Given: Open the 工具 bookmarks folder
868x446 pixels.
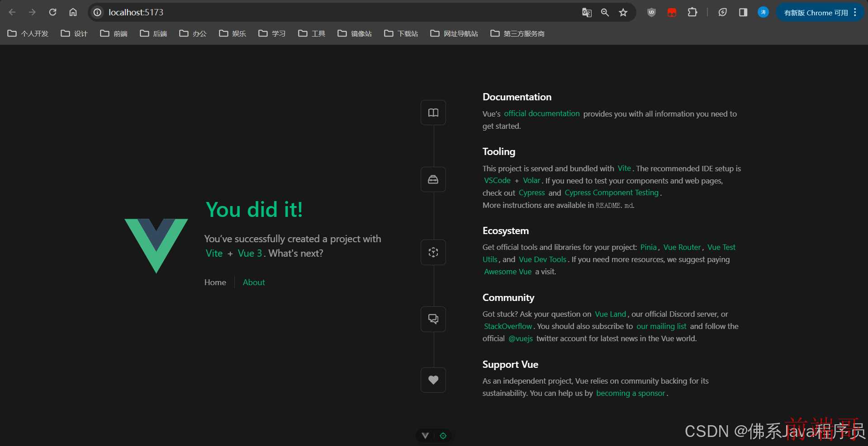Looking at the screenshot, I should point(312,33).
